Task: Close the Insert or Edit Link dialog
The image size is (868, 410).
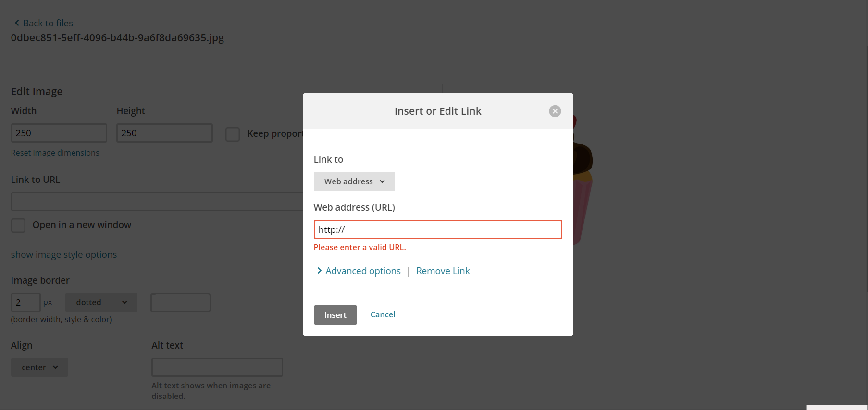Action: (555, 111)
